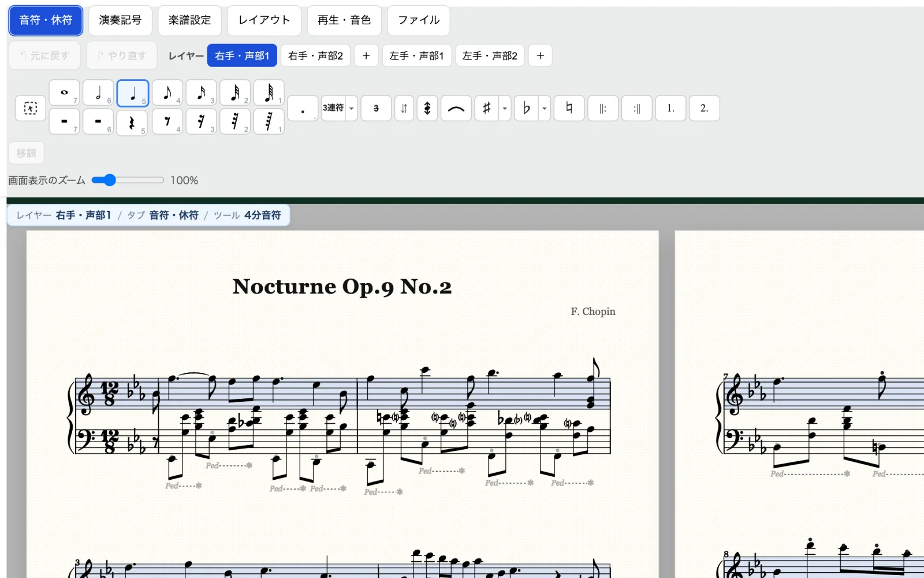Image resolution: width=924 pixels, height=578 pixels.
Task: Add a left-hand voice with plus button
Action: point(541,55)
